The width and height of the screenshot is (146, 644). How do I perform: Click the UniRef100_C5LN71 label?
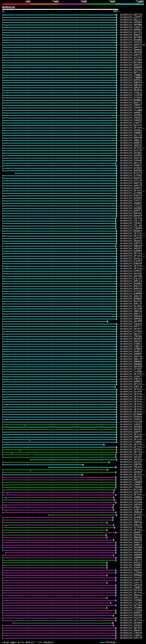[x=131, y=467]
